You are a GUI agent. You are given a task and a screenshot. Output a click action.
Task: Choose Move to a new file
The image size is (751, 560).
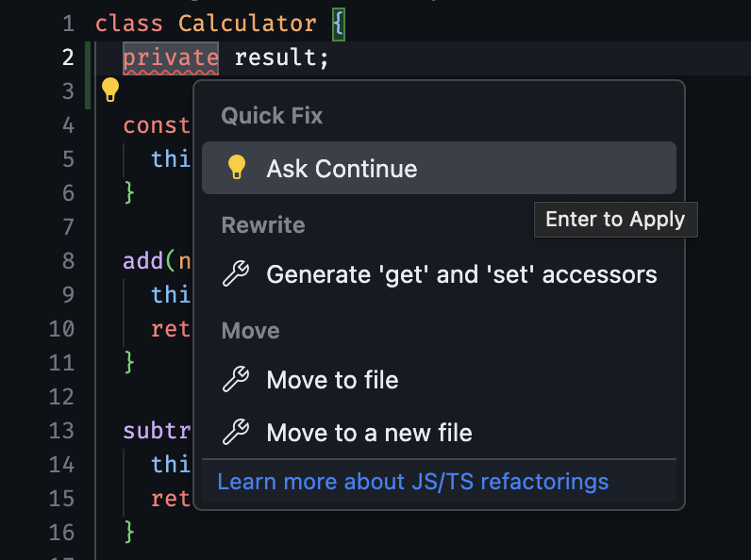[x=369, y=433]
